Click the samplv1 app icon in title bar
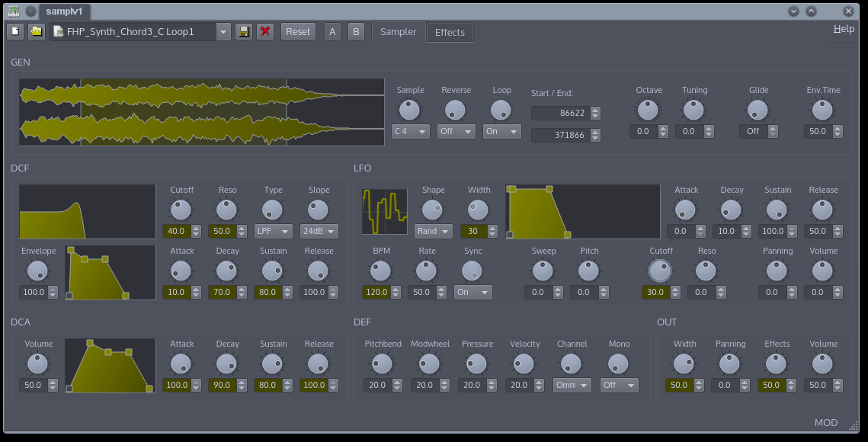The width and height of the screenshot is (868, 442). click(14, 11)
